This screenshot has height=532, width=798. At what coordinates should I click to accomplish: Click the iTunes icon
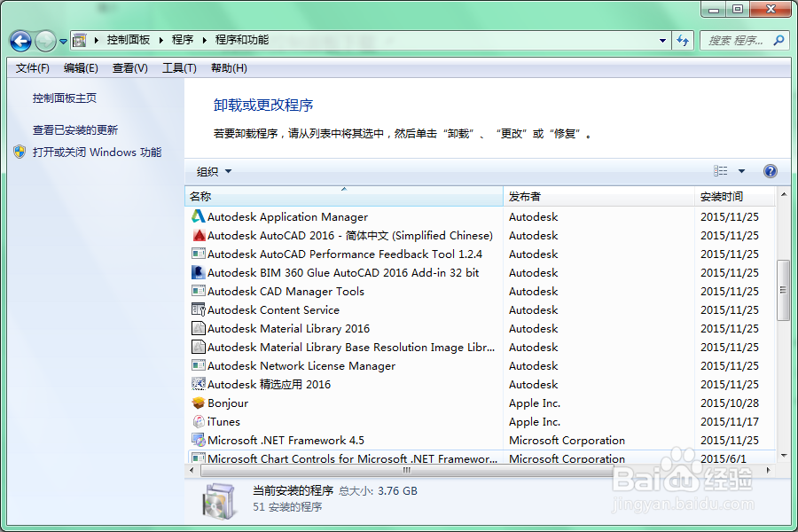[199, 421]
